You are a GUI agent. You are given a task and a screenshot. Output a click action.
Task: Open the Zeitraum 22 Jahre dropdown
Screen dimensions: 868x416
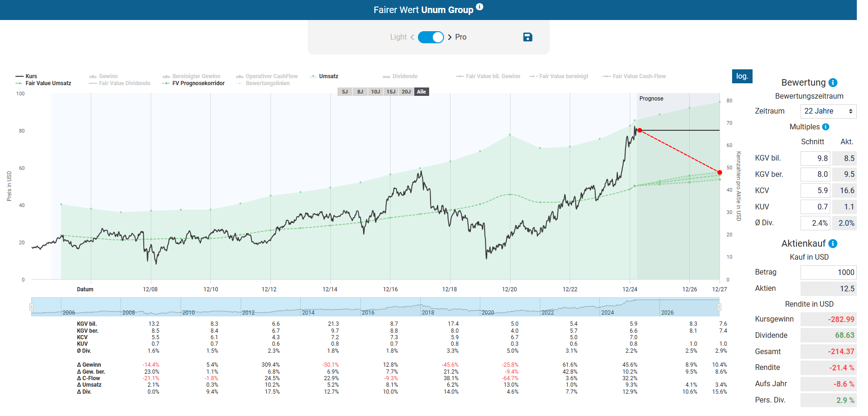click(x=828, y=111)
